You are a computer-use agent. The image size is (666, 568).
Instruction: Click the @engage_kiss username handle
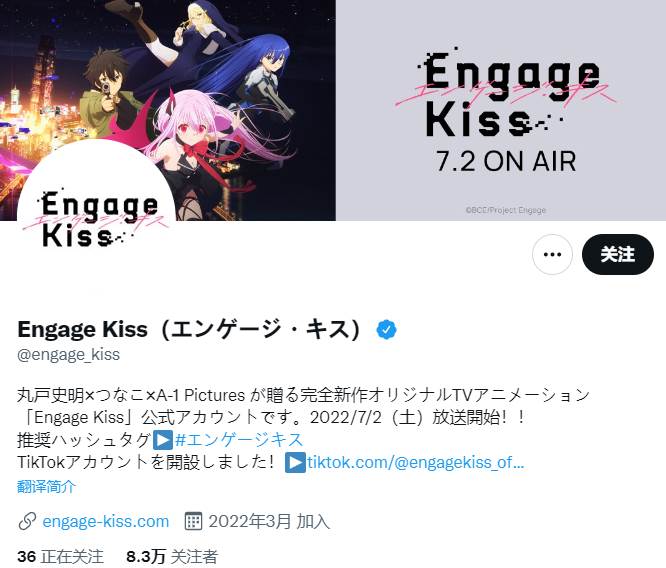(68, 354)
